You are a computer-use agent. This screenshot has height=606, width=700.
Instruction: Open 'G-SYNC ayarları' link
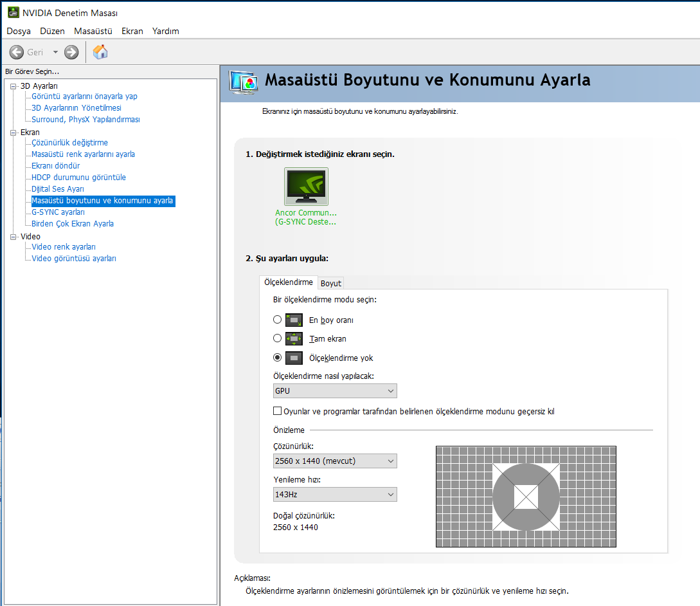click(58, 213)
